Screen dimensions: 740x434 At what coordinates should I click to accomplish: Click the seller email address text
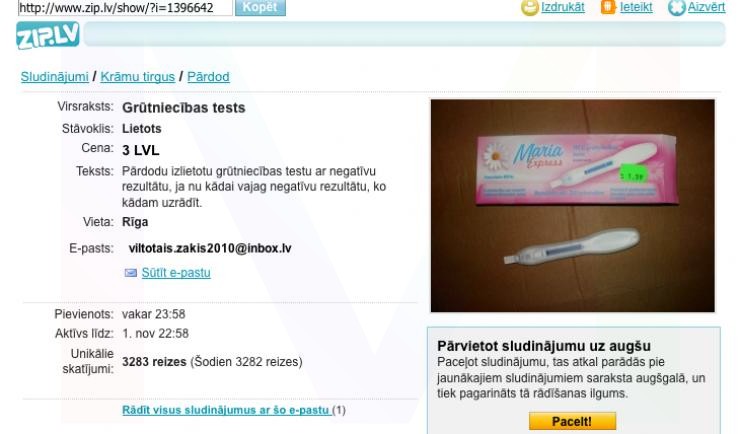click(x=210, y=248)
